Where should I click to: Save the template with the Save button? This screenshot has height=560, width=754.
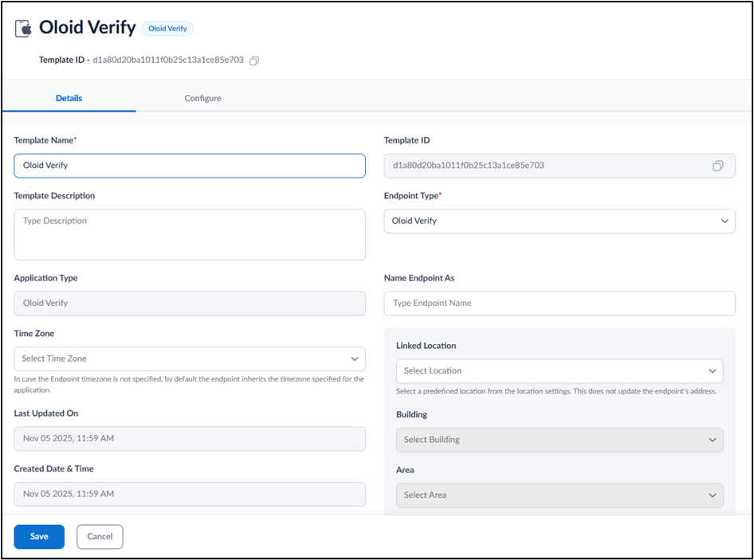coord(39,536)
